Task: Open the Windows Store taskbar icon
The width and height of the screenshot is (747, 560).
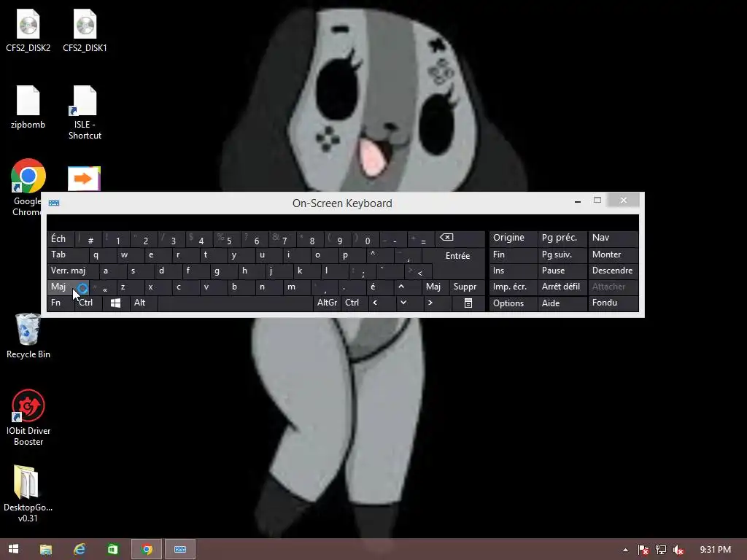Action: click(112, 549)
